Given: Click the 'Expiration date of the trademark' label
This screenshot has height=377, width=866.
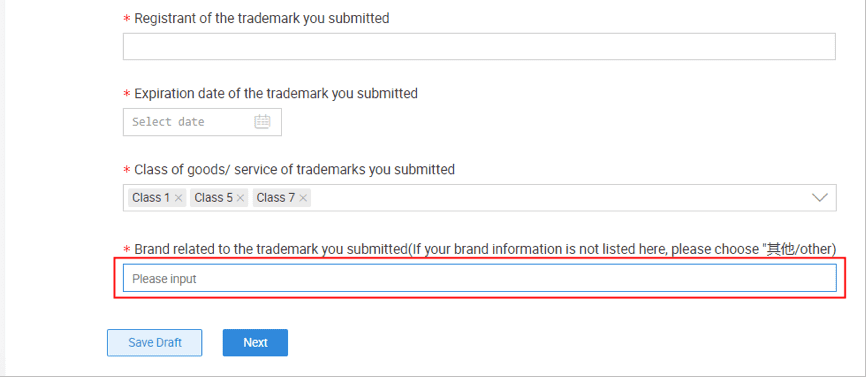Looking at the screenshot, I should (276, 93).
